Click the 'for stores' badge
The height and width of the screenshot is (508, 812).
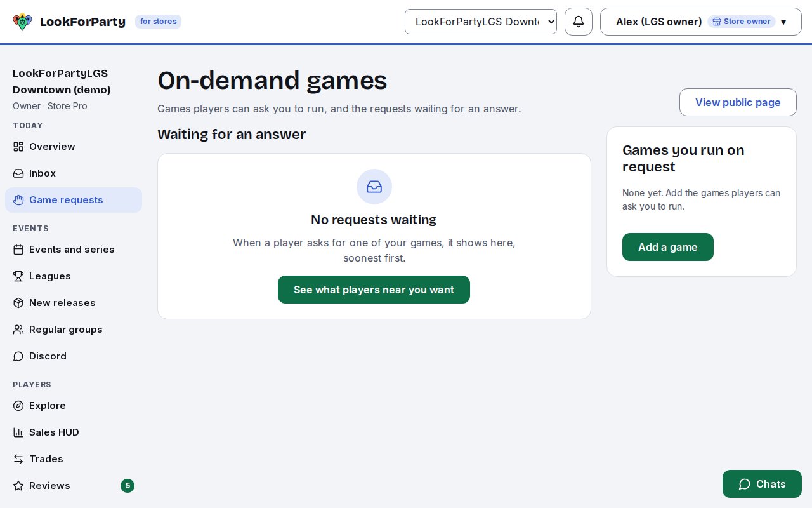pyautogui.click(x=158, y=22)
